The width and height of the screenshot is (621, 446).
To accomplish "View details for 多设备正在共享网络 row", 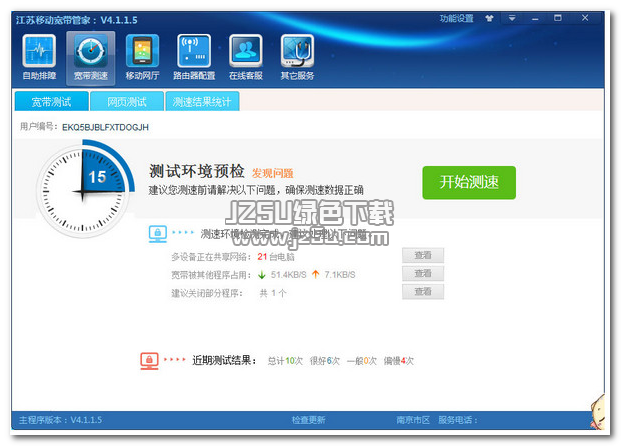I will [x=423, y=255].
